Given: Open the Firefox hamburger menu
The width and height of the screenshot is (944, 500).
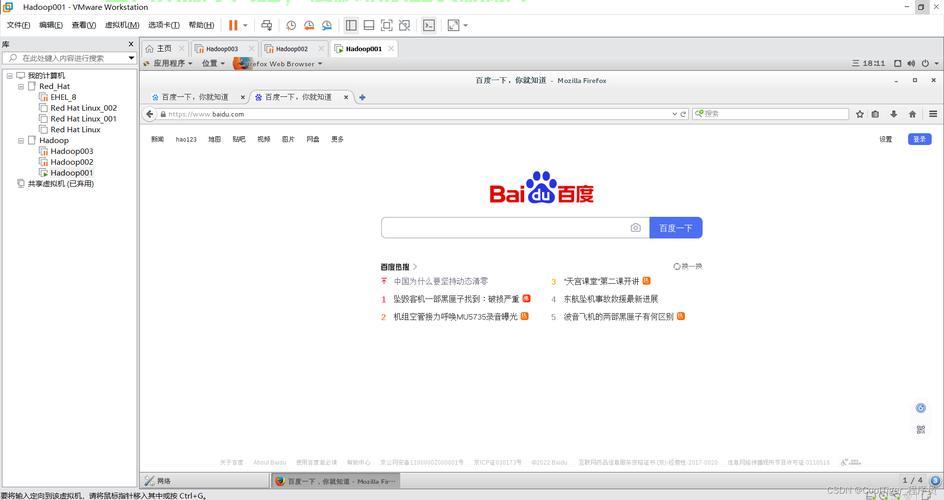Looking at the screenshot, I should click(933, 114).
